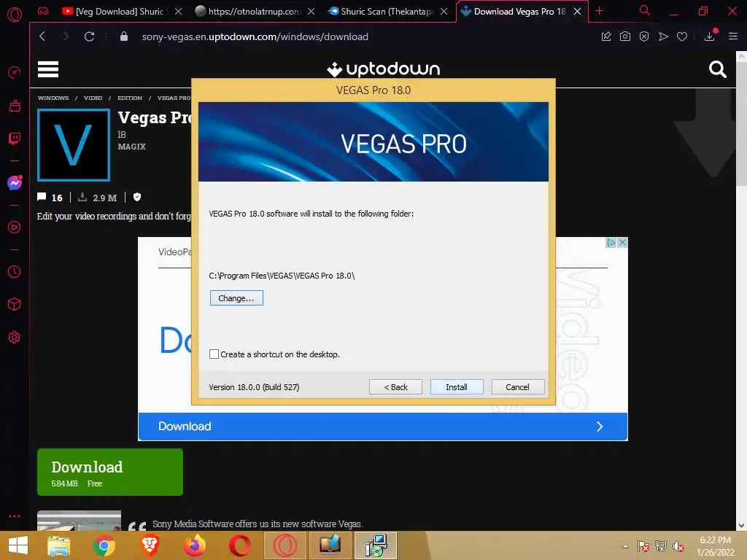
Task: Click Install in VEGAS Pro installer
Action: [457, 387]
